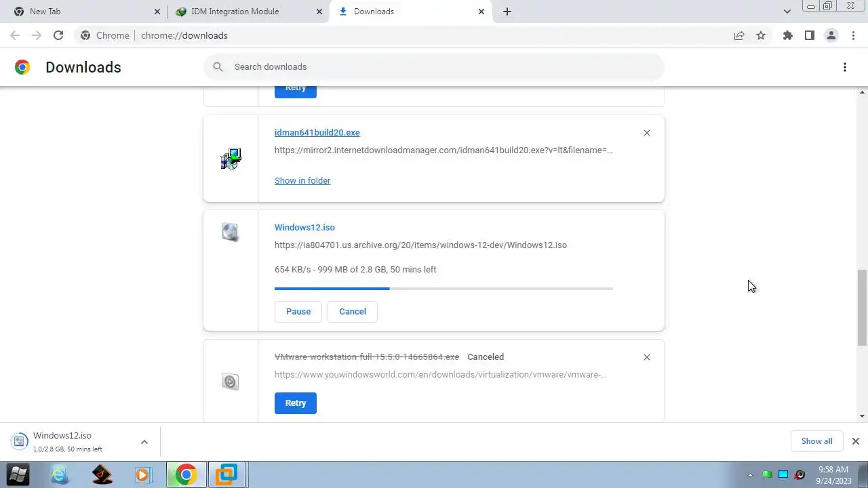The width and height of the screenshot is (868, 488).
Task: Open the VMware taskbar icon
Action: [x=226, y=474]
